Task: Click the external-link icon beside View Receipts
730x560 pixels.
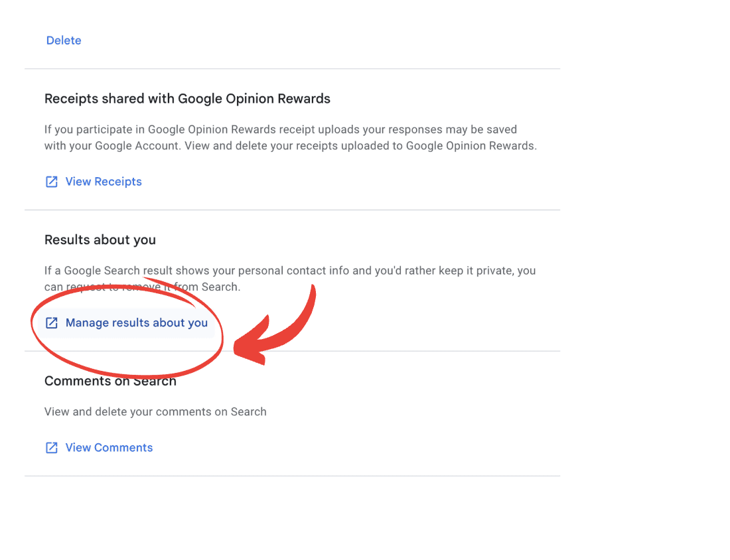Action: [52, 181]
